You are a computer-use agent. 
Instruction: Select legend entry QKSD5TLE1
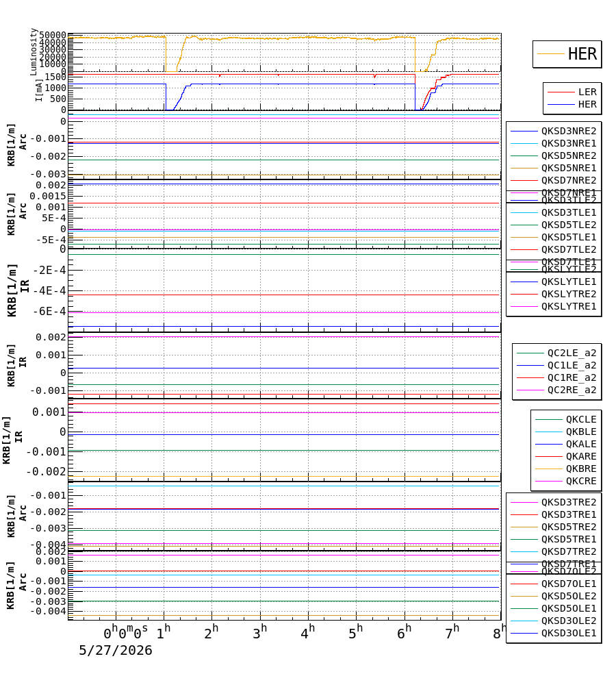pyautogui.click(x=568, y=237)
